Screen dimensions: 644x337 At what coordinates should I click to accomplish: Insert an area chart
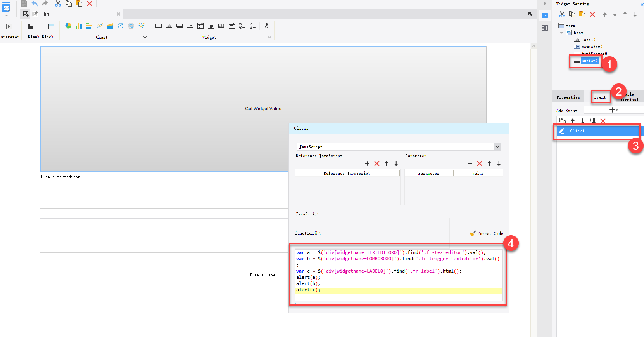tap(110, 26)
